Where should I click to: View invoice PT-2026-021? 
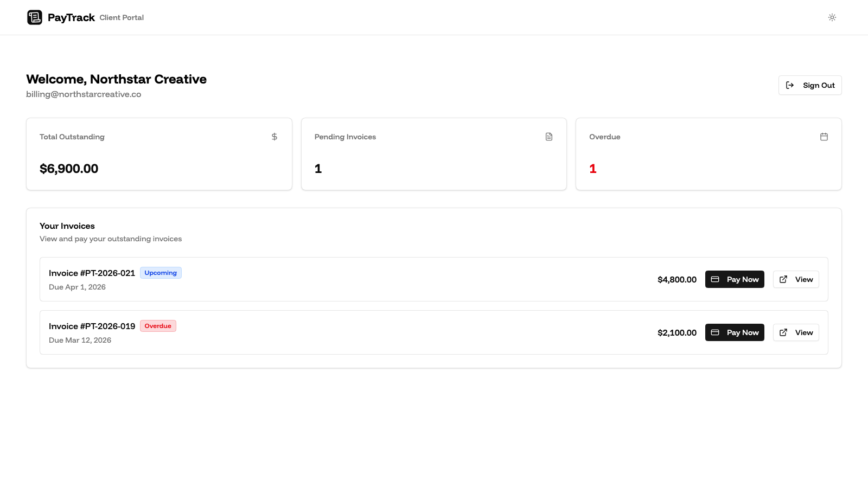pos(796,279)
